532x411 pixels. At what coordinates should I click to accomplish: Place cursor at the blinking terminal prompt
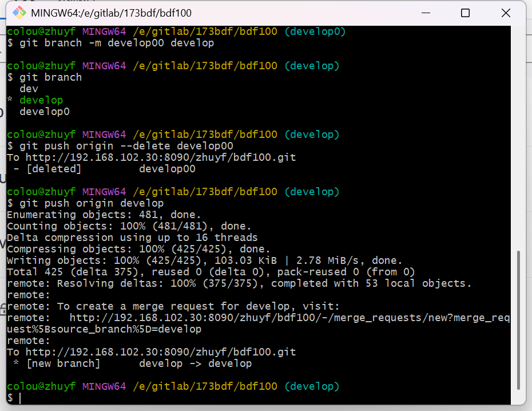pos(21,398)
